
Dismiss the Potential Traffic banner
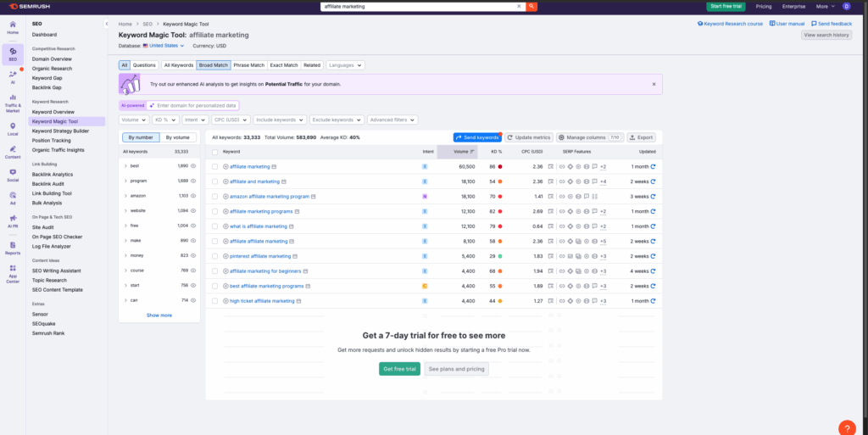tap(654, 84)
